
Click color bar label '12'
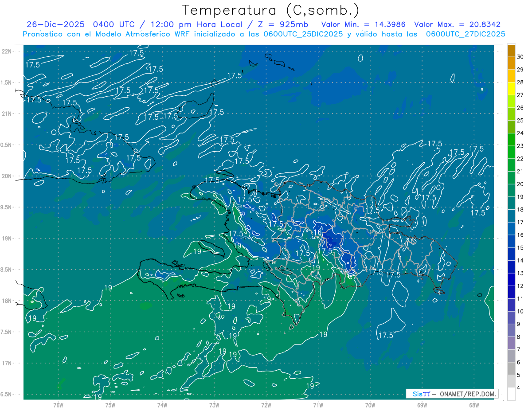[x=520, y=286]
